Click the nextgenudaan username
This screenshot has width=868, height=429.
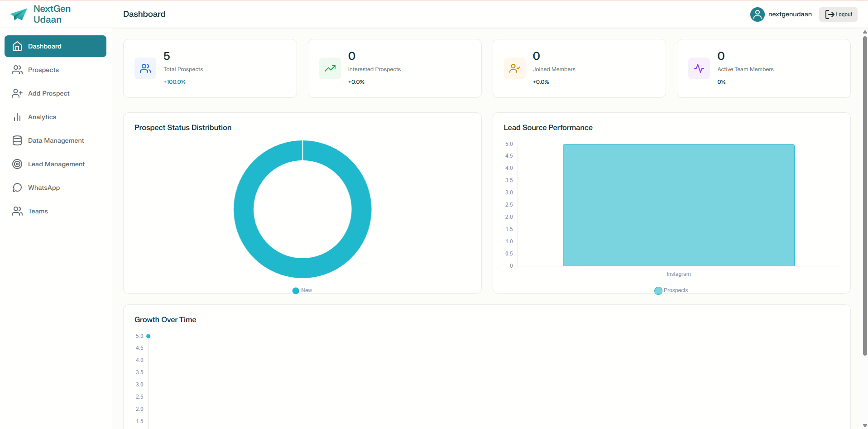tap(790, 14)
